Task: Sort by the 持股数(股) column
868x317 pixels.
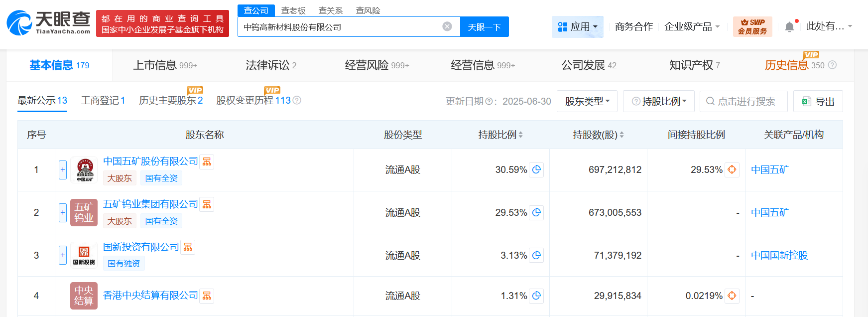Action: point(598,135)
